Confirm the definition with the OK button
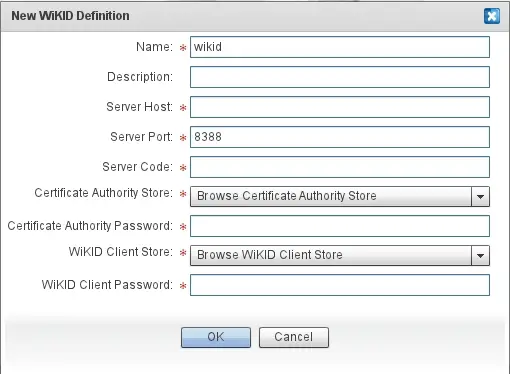The height and width of the screenshot is (374, 510). click(x=216, y=337)
